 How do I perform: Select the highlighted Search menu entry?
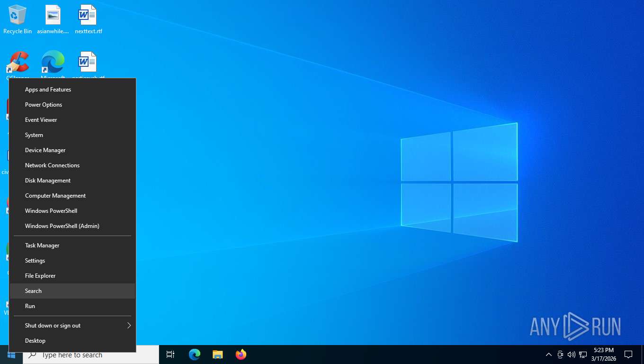click(72, 291)
